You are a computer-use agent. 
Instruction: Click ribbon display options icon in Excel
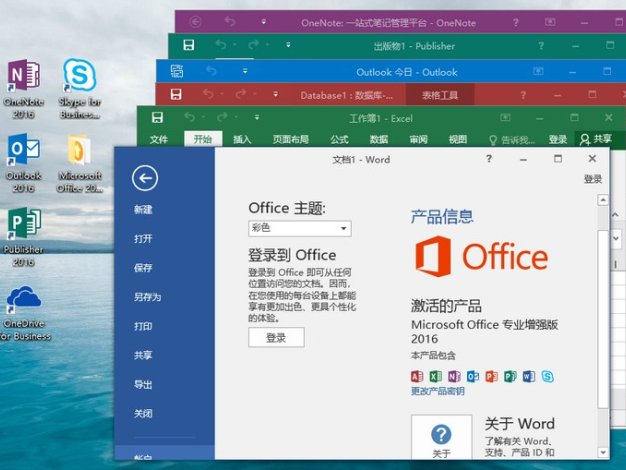(505, 117)
